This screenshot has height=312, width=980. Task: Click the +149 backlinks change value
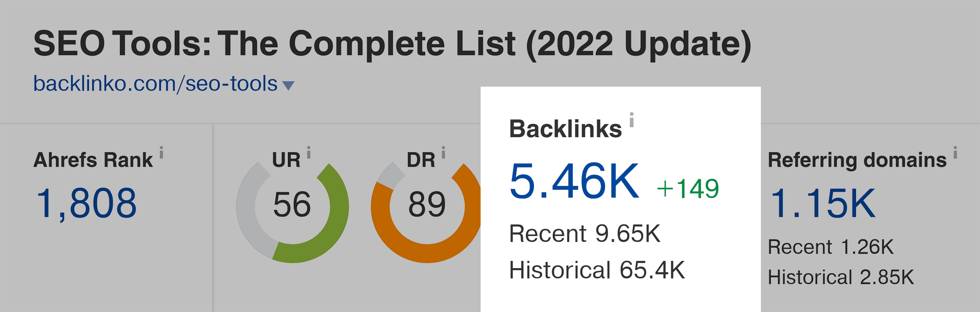click(688, 189)
